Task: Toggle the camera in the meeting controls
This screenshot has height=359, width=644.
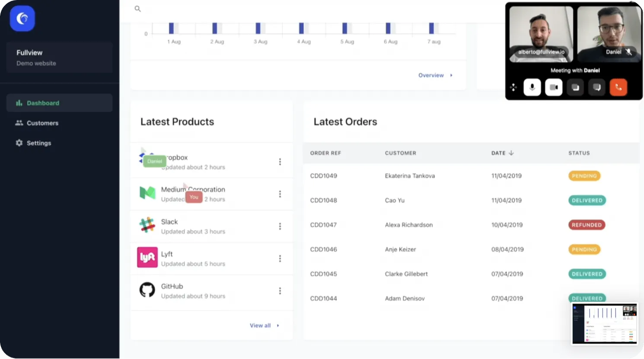Action: (x=554, y=87)
